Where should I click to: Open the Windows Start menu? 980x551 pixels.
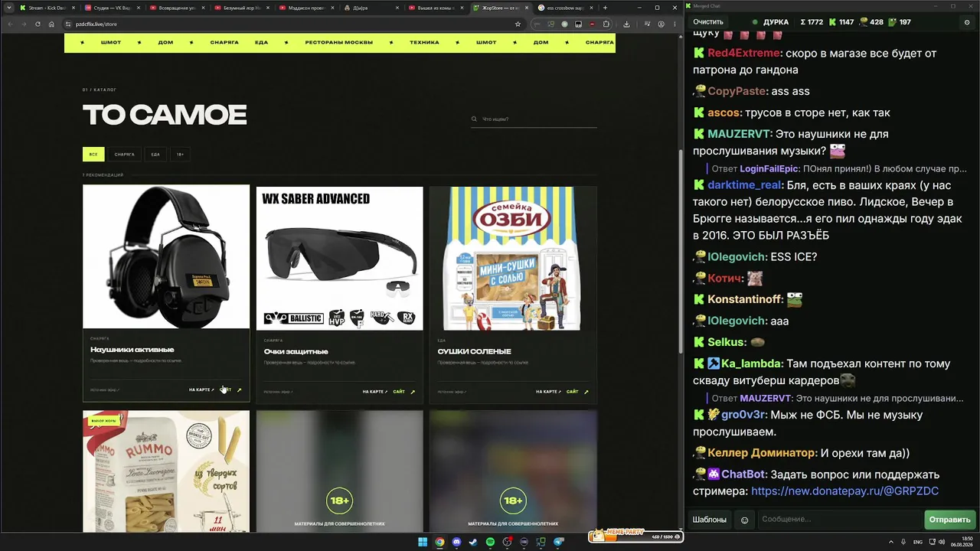pyautogui.click(x=423, y=542)
